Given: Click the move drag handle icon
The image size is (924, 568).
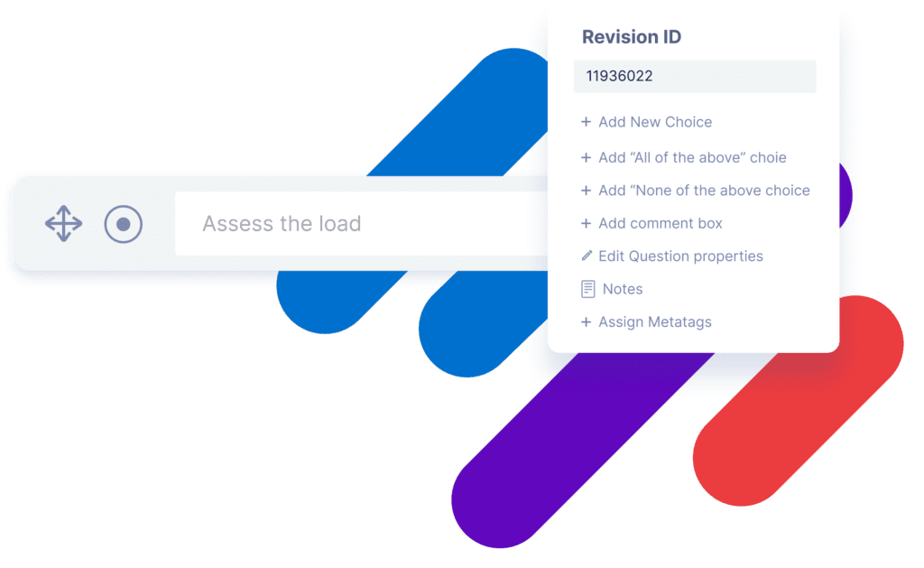Looking at the screenshot, I should pyautogui.click(x=63, y=224).
